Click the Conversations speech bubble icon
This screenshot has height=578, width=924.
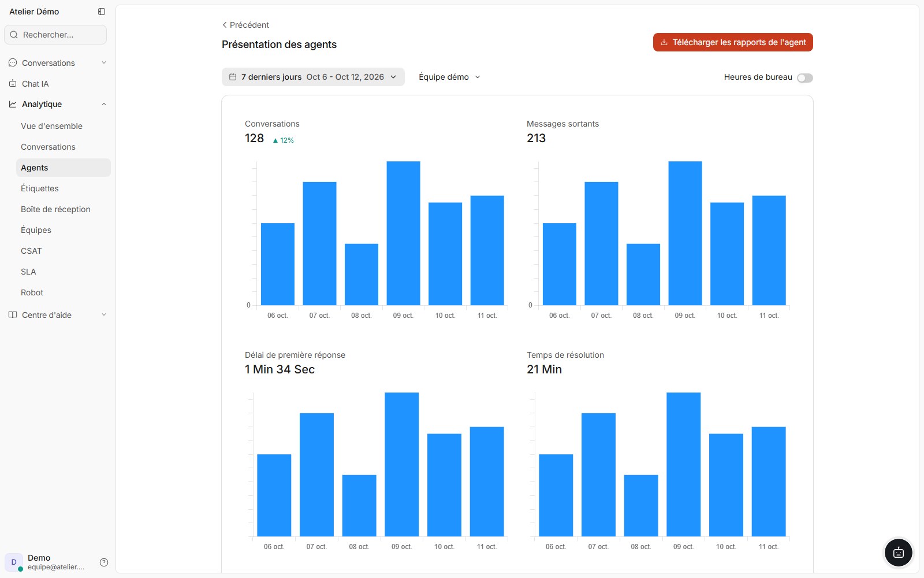pyautogui.click(x=13, y=62)
